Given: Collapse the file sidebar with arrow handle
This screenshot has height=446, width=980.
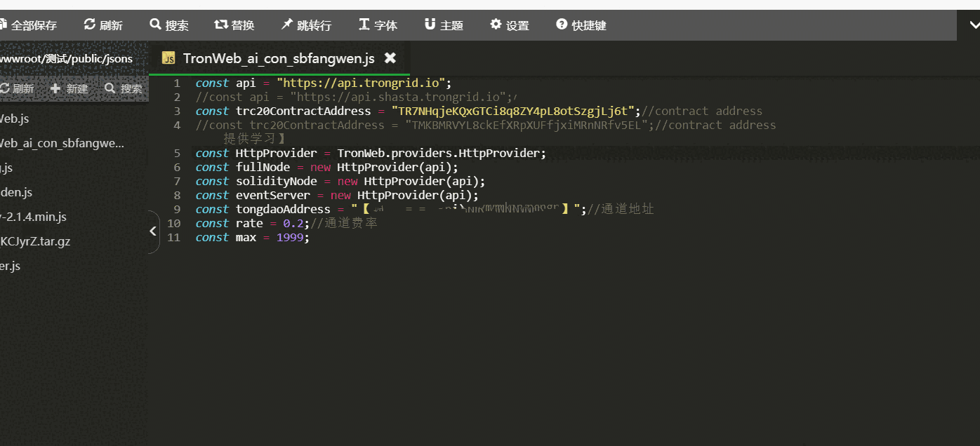Looking at the screenshot, I should click(x=153, y=231).
